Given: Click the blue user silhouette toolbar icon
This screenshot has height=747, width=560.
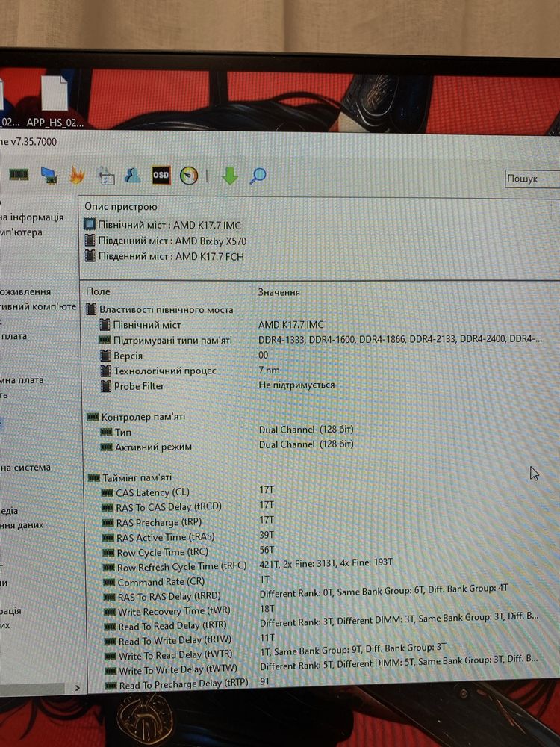Looking at the screenshot, I should tap(132, 175).
